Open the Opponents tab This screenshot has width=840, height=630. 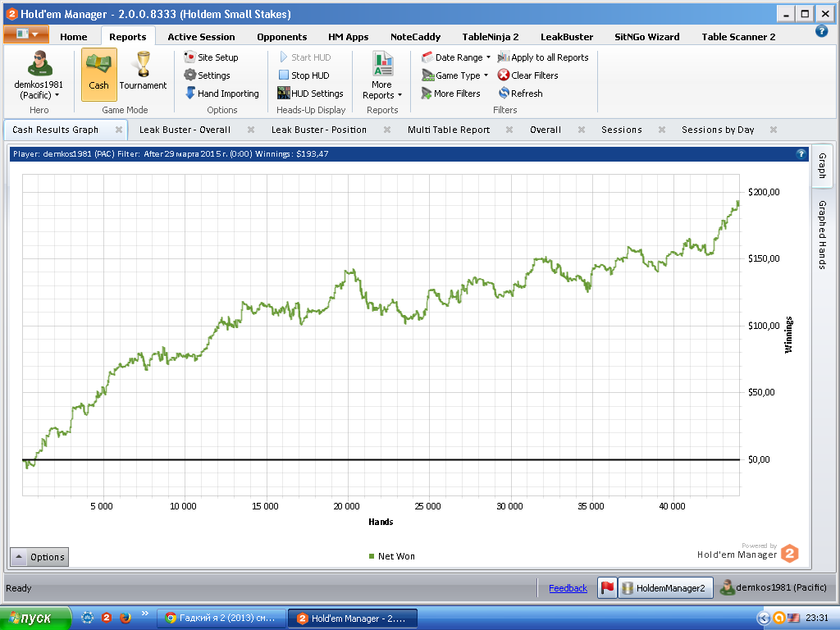(x=282, y=37)
